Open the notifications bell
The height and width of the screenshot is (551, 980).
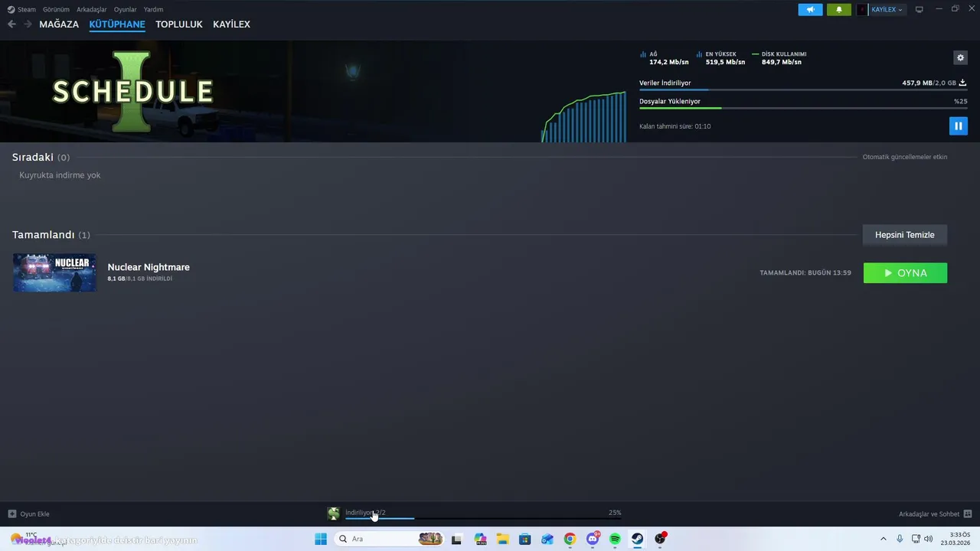tap(838, 9)
